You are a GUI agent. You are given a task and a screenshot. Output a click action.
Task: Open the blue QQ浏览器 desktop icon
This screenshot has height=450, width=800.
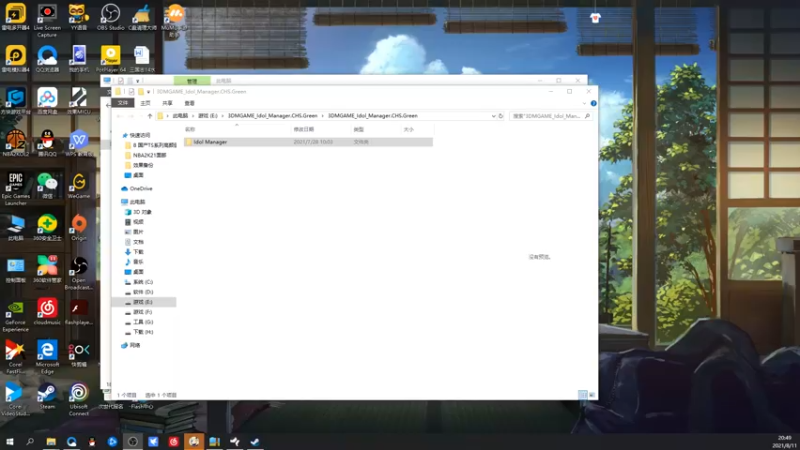pos(47,59)
